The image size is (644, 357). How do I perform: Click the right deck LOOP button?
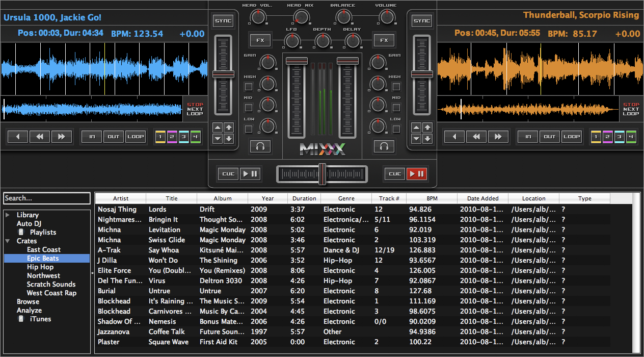(x=571, y=137)
